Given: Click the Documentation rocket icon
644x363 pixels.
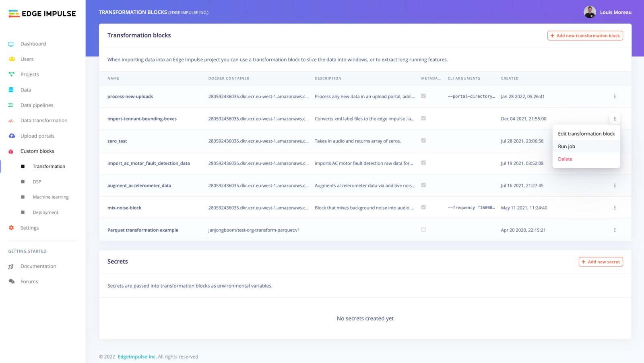Looking at the screenshot, I should click(11, 266).
